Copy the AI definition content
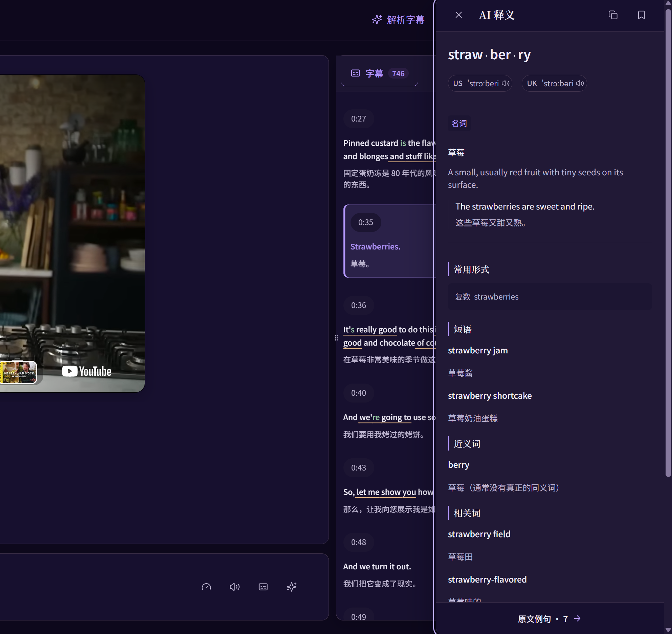 pos(613,15)
